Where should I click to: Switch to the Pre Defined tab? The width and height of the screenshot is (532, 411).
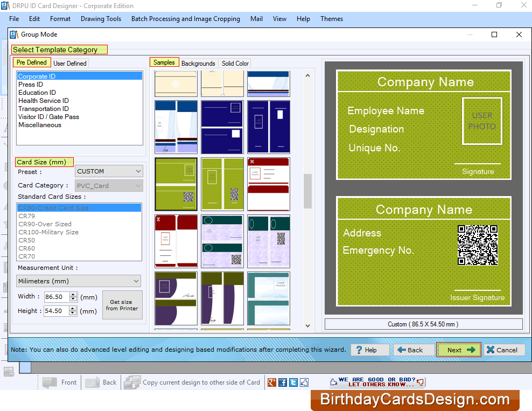pyautogui.click(x=32, y=62)
